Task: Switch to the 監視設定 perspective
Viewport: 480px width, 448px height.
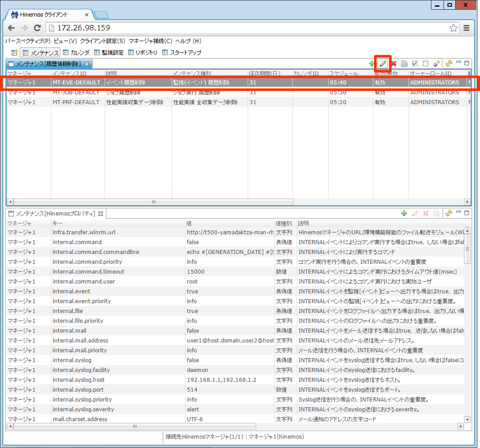Action: pyautogui.click(x=109, y=53)
